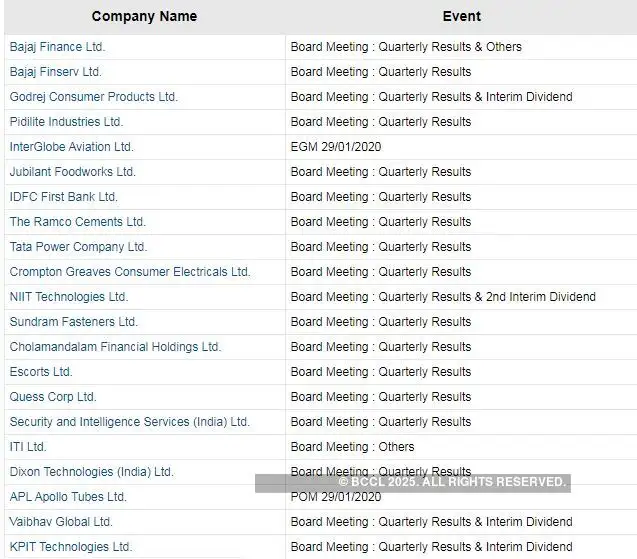Open the Escorts Ltd. link

click(x=41, y=372)
